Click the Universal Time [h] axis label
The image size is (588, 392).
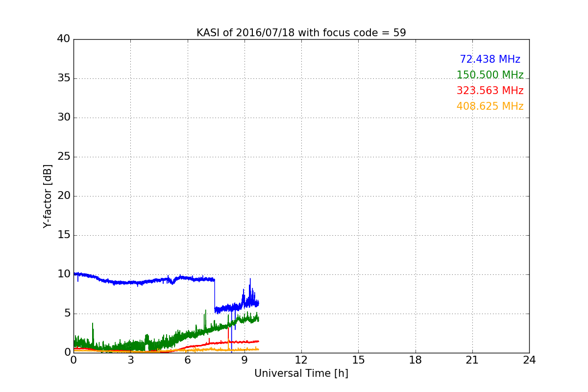point(301,373)
